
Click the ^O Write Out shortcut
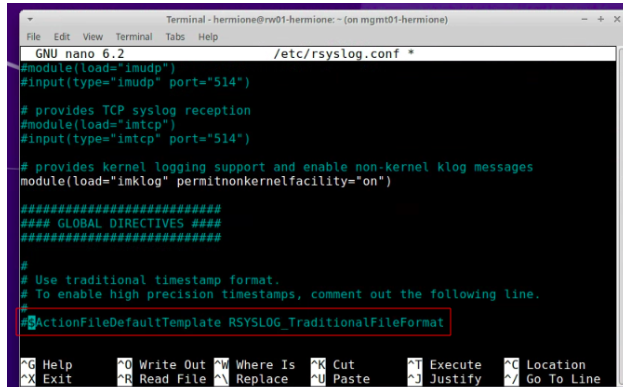click(x=162, y=364)
